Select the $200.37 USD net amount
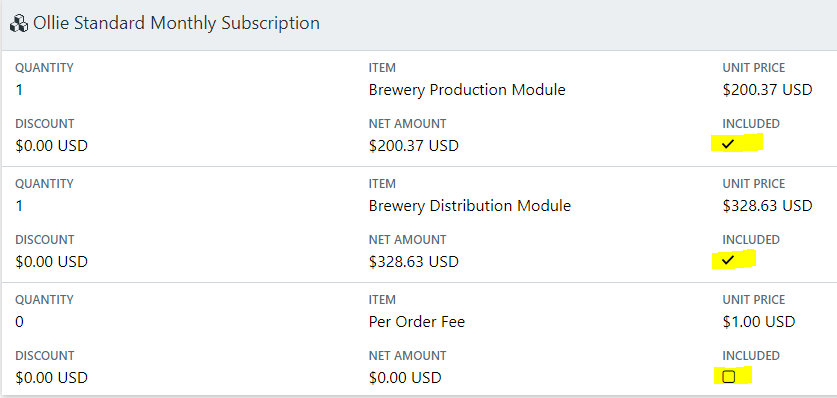 point(413,145)
